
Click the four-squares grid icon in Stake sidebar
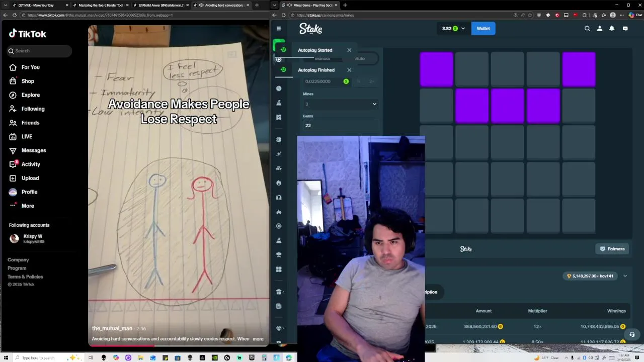279,269
